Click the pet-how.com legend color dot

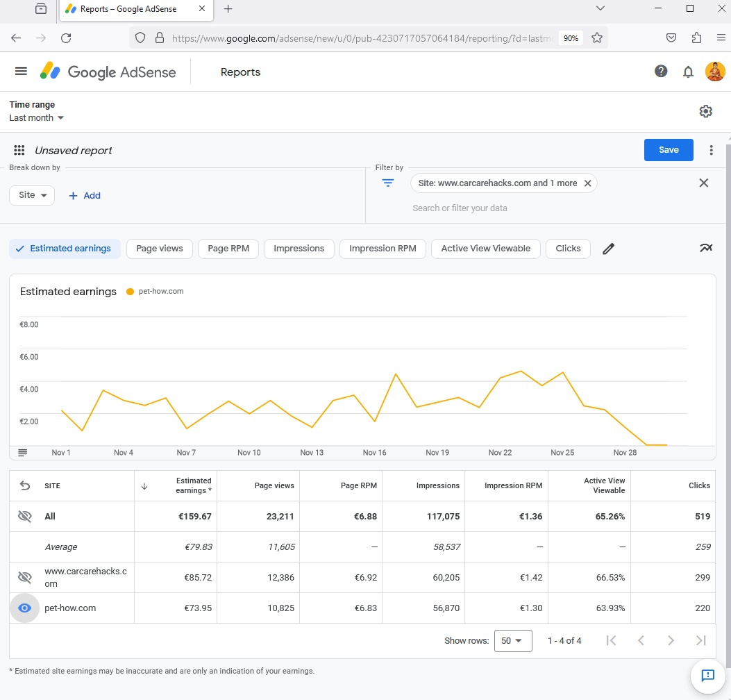tap(130, 292)
